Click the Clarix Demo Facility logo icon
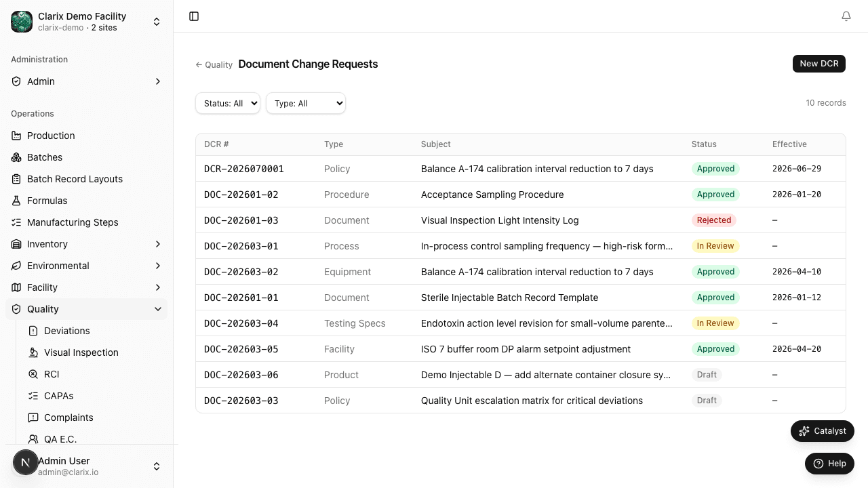The image size is (868, 488). click(x=22, y=22)
